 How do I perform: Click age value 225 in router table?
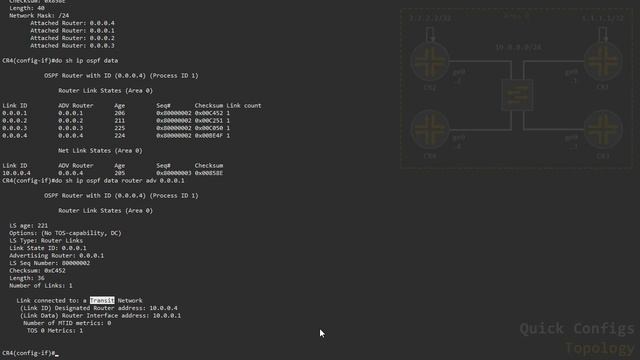tap(120, 128)
